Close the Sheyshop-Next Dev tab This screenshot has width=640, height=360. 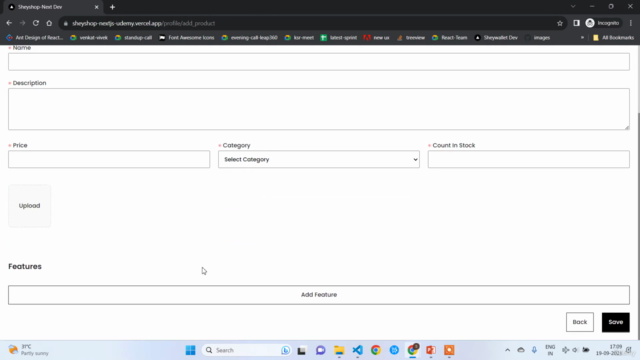[96, 7]
